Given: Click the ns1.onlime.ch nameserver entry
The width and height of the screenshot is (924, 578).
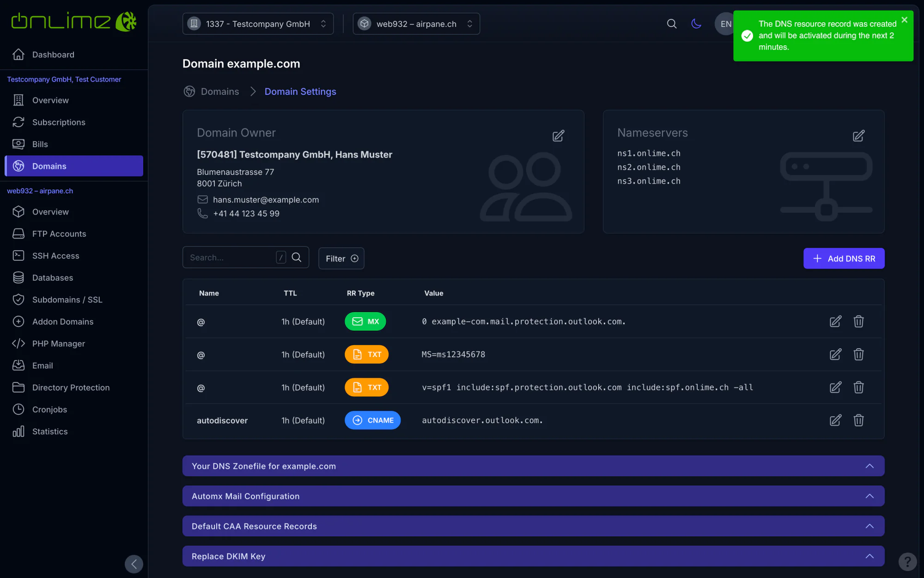Looking at the screenshot, I should point(649,154).
